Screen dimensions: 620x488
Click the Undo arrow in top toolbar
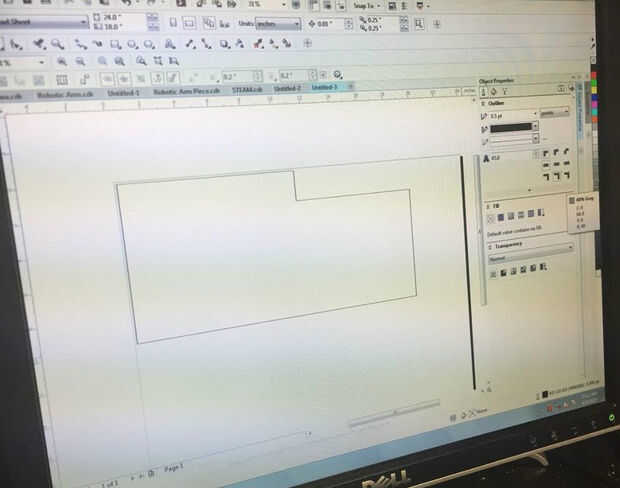point(127,3)
